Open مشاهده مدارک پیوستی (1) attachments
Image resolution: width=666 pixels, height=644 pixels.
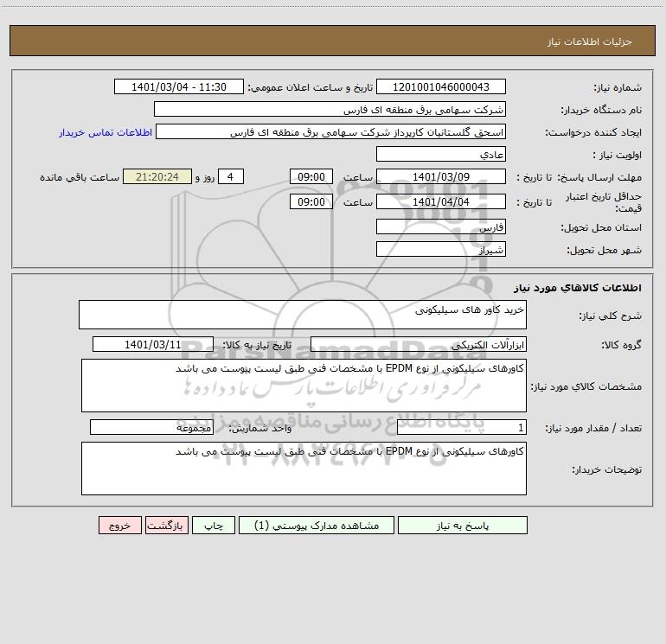[x=316, y=525]
